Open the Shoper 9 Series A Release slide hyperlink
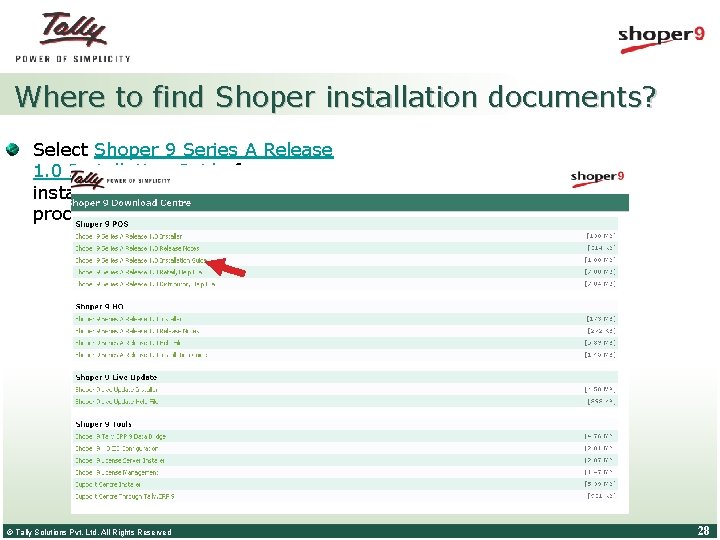 point(214,150)
